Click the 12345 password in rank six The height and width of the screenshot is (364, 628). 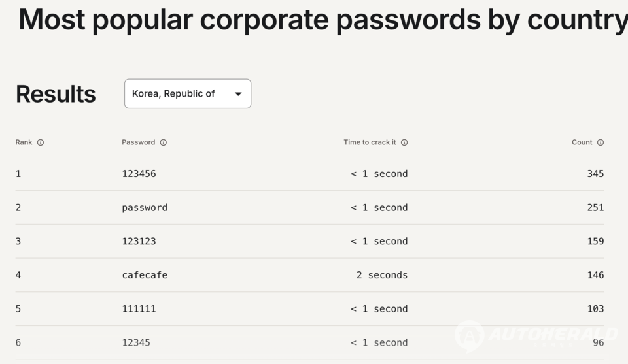tap(136, 343)
